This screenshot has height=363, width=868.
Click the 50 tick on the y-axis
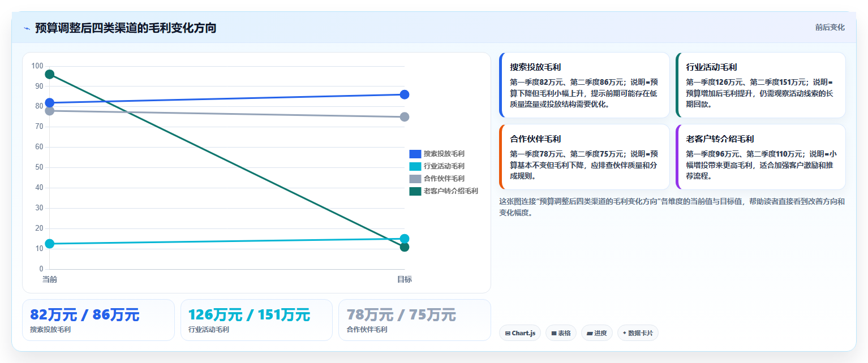pos(39,167)
